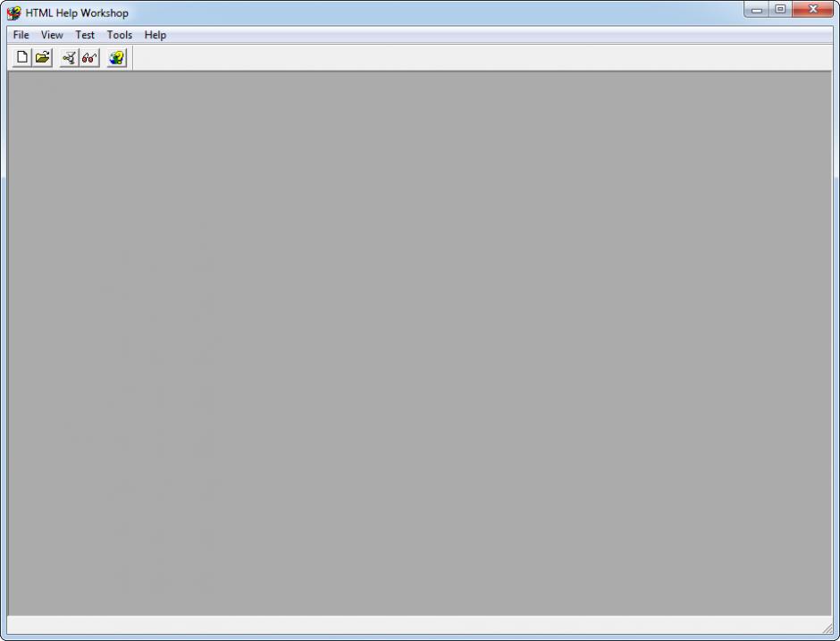This screenshot has height=641, width=840.
Task: Click the HTML Help topics toolbar icon
Action: (x=117, y=57)
